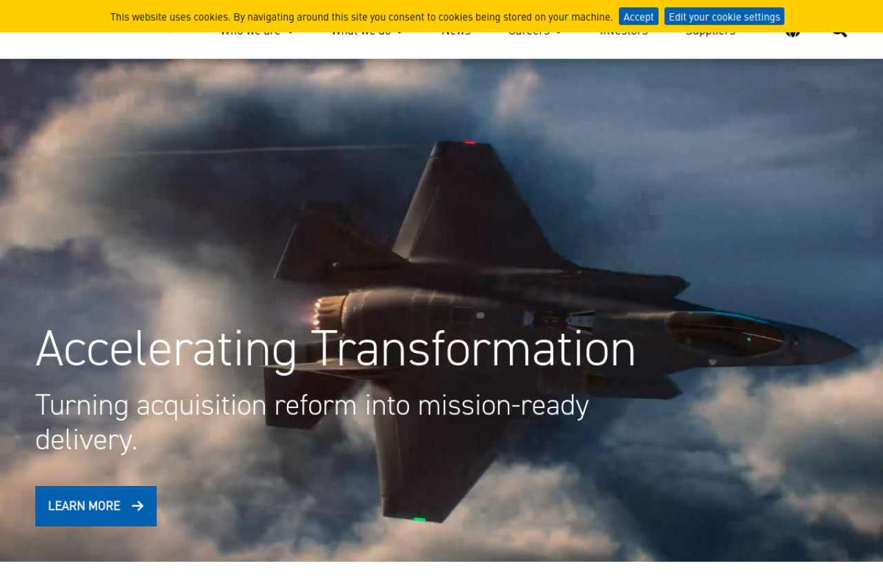Open Edit your cookie settings
The height and width of the screenshot is (588, 883).
(x=724, y=17)
